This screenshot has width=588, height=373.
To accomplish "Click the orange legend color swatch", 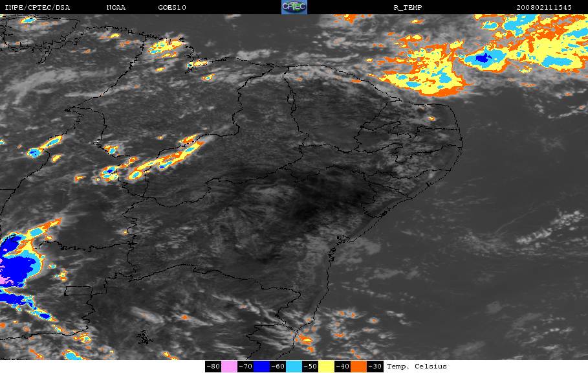I will pos(358,367).
